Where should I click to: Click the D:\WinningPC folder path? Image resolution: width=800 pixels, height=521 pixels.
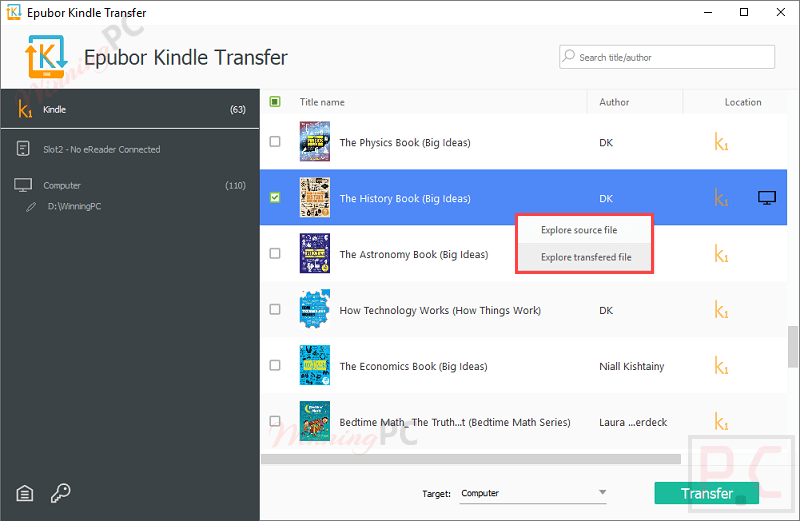point(74,206)
